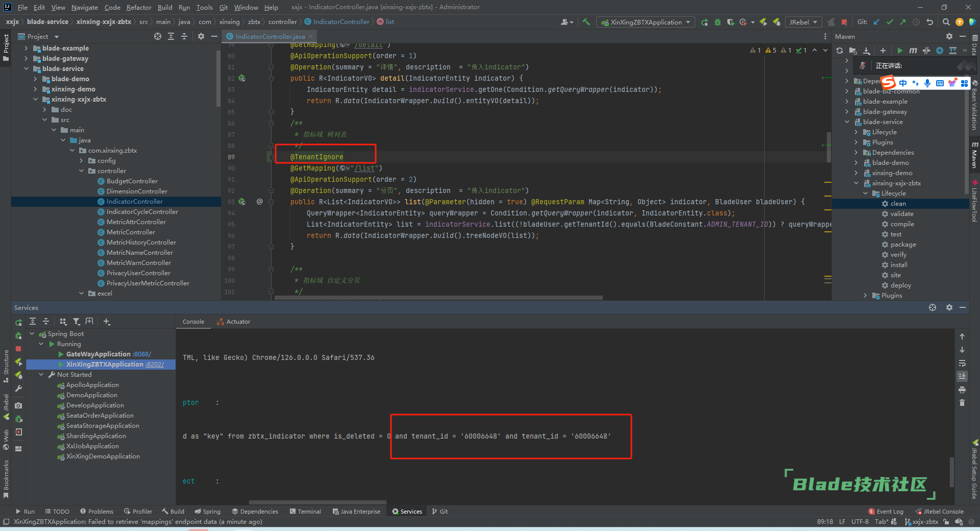Screen dimensions: 980x531
Task: Select the IndicatorController.java editor tab
Action: click(x=269, y=36)
